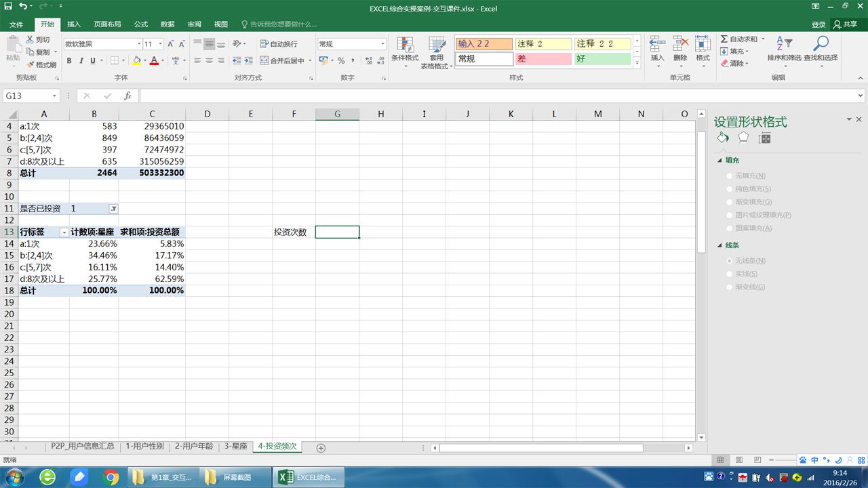Select the 实线(S) solid line option
This screenshot has height=488, width=868.
click(x=742, y=274)
